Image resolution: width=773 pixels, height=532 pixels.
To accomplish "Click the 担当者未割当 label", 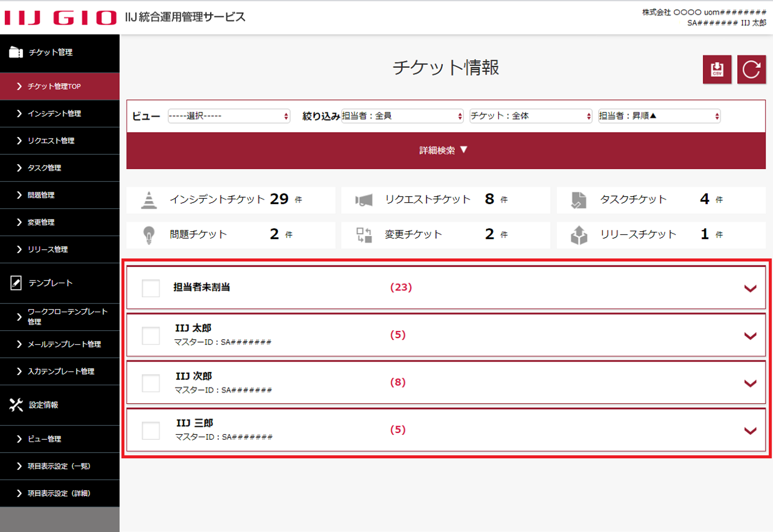I will point(202,287).
